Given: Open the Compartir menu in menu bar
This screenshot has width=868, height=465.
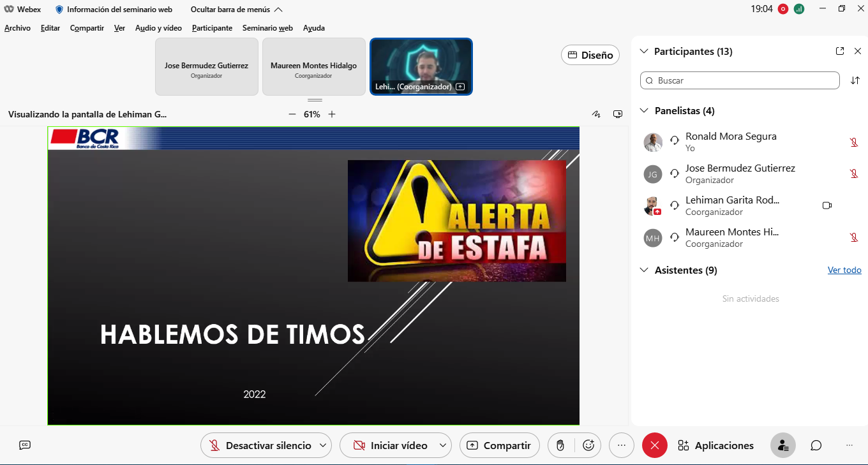Looking at the screenshot, I should (87, 28).
